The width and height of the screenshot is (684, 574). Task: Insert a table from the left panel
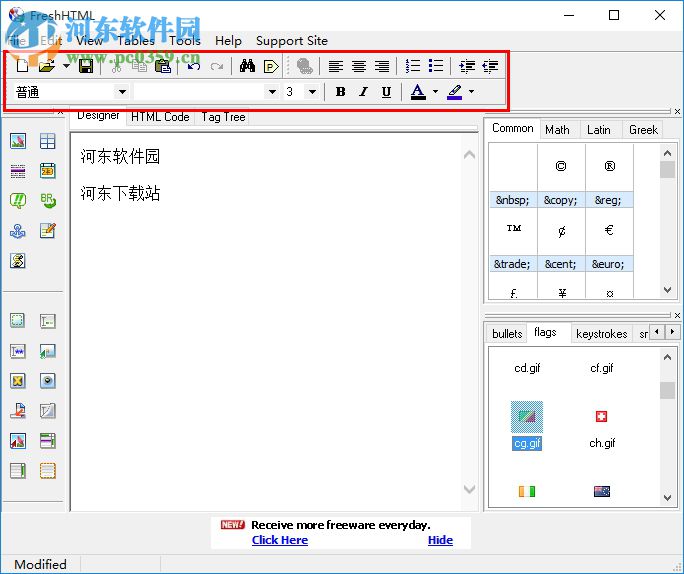(47, 141)
